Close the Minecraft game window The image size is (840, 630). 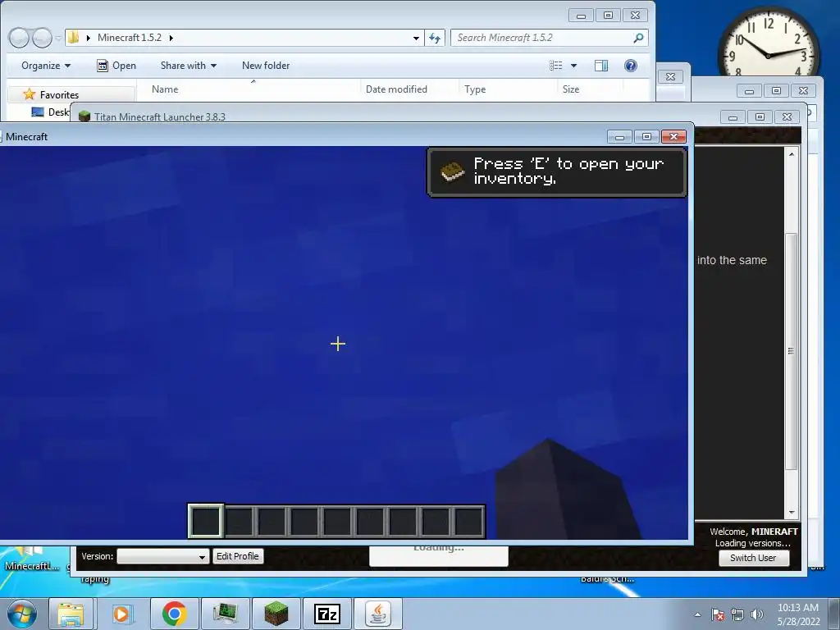(x=674, y=137)
